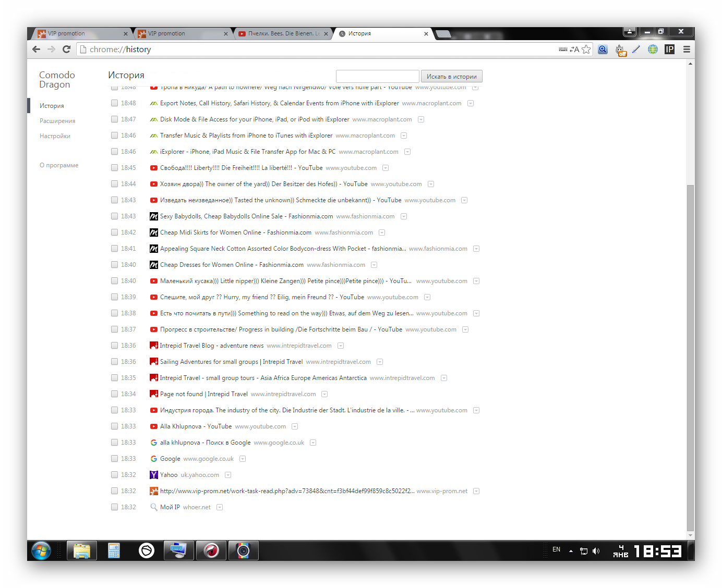Image resolution: width=722 pixels, height=588 pixels.
Task: Check the Alla Khlupnova YouTube checkbox
Action: coord(114,426)
